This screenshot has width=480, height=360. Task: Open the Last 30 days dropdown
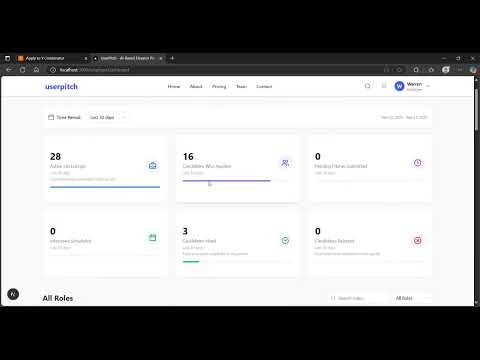(108, 117)
